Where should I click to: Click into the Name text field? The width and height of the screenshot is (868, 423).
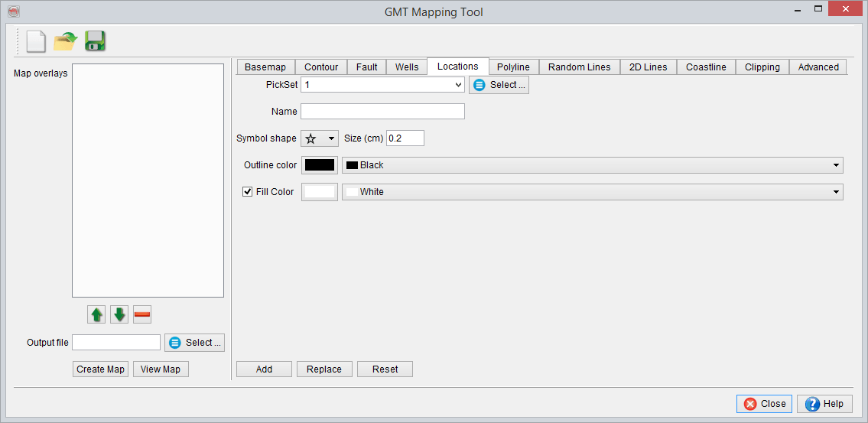coord(382,112)
